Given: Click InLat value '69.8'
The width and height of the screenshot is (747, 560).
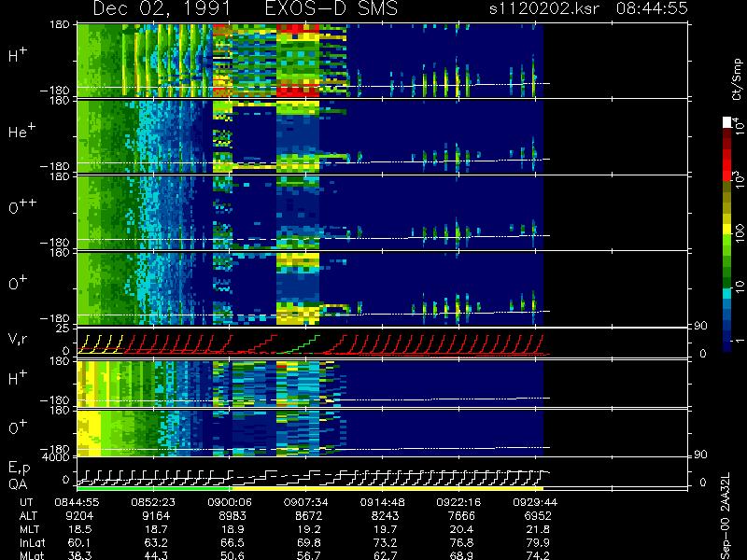Looking at the screenshot, I should [309, 542].
